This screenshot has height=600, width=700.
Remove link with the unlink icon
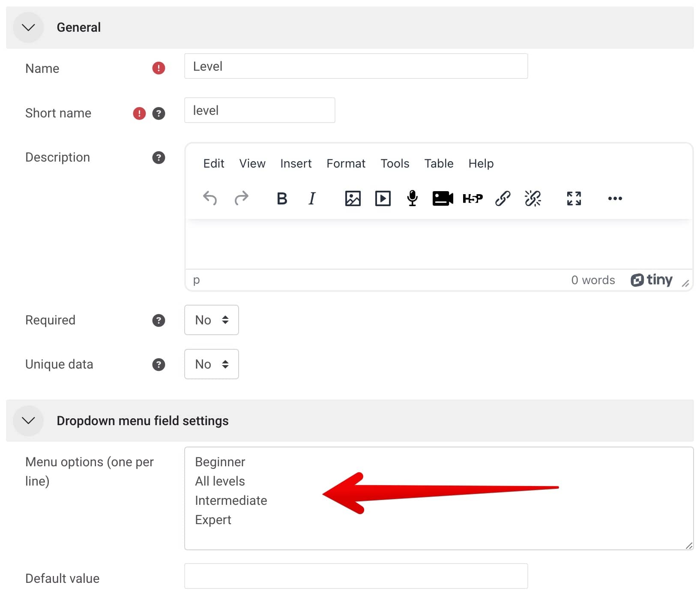pyautogui.click(x=533, y=198)
